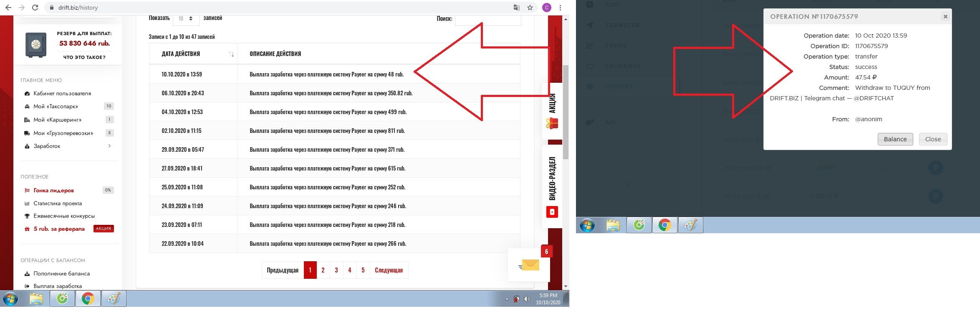
Task: Select row dated 25.09.2020 в 11:08
Action: point(334,187)
